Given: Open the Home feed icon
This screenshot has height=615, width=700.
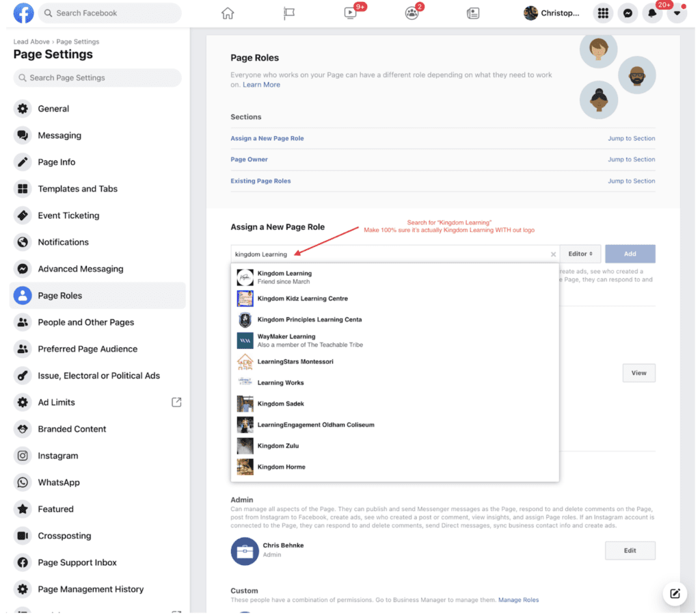Looking at the screenshot, I should pyautogui.click(x=228, y=14).
